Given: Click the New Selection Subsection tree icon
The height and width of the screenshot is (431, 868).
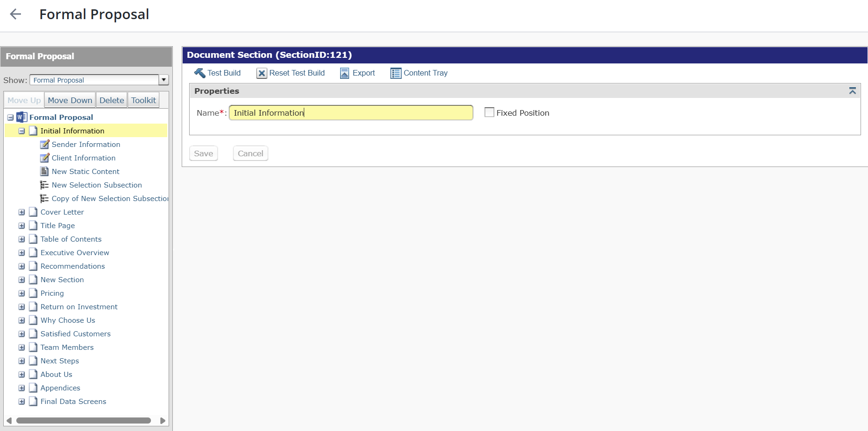Looking at the screenshot, I should coord(45,185).
